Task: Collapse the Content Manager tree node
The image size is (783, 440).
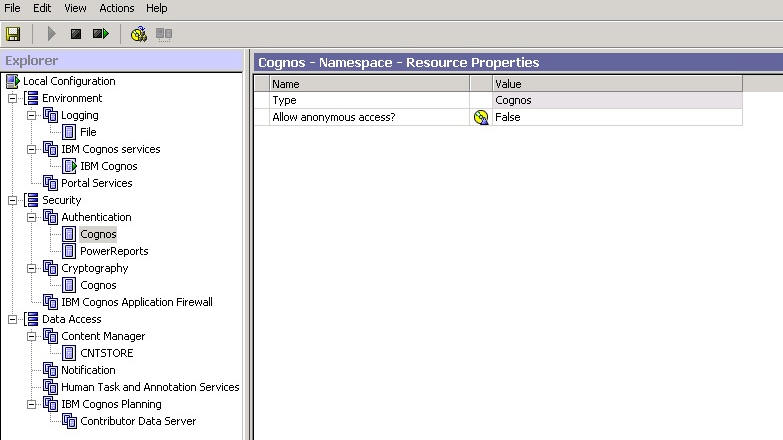Action: click(x=31, y=336)
